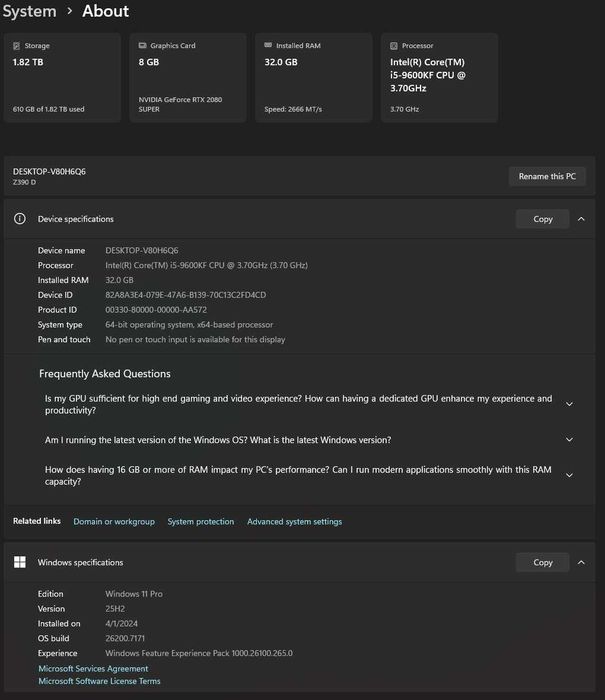Click the Z390 D model text
Screen dimensions: 605x700
point(24,182)
